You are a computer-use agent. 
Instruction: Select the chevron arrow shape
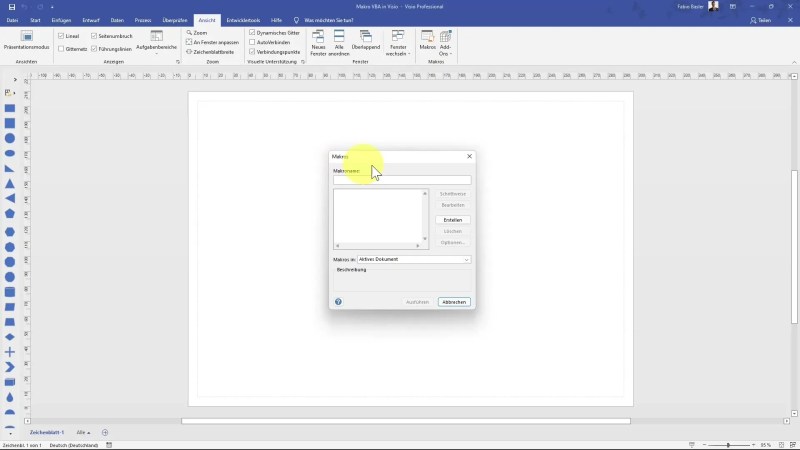[10, 367]
